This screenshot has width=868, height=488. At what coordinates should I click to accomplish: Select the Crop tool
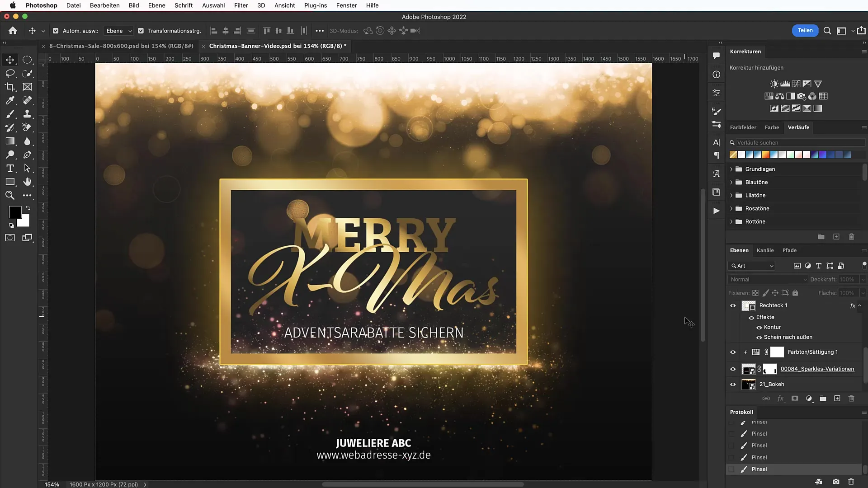(x=10, y=87)
